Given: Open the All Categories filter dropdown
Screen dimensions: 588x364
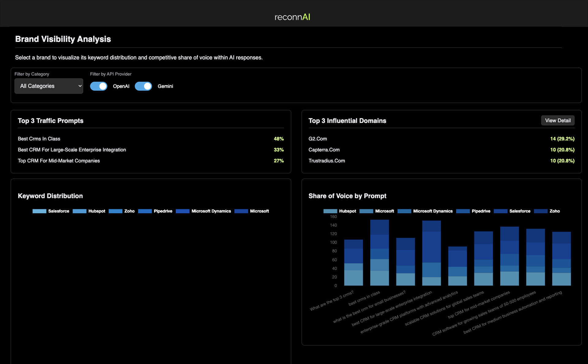Looking at the screenshot, I should pos(49,86).
